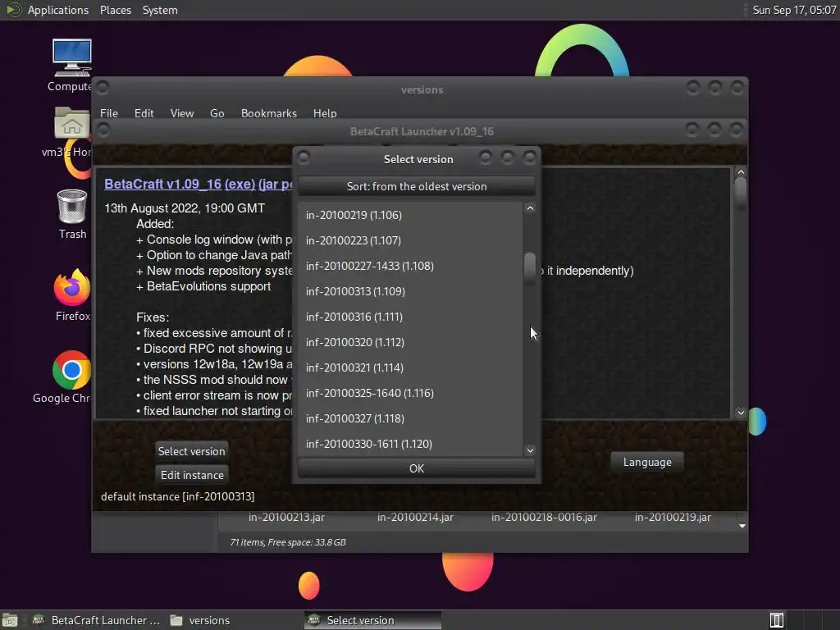Open the System menu
Image resolution: width=840 pixels, height=630 pixels.
pyautogui.click(x=160, y=10)
